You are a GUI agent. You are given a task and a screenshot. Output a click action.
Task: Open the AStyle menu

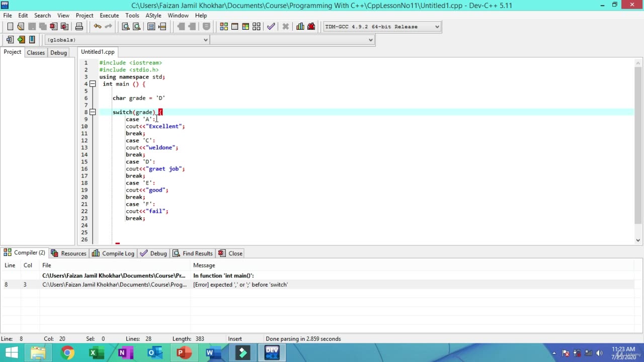(153, 16)
